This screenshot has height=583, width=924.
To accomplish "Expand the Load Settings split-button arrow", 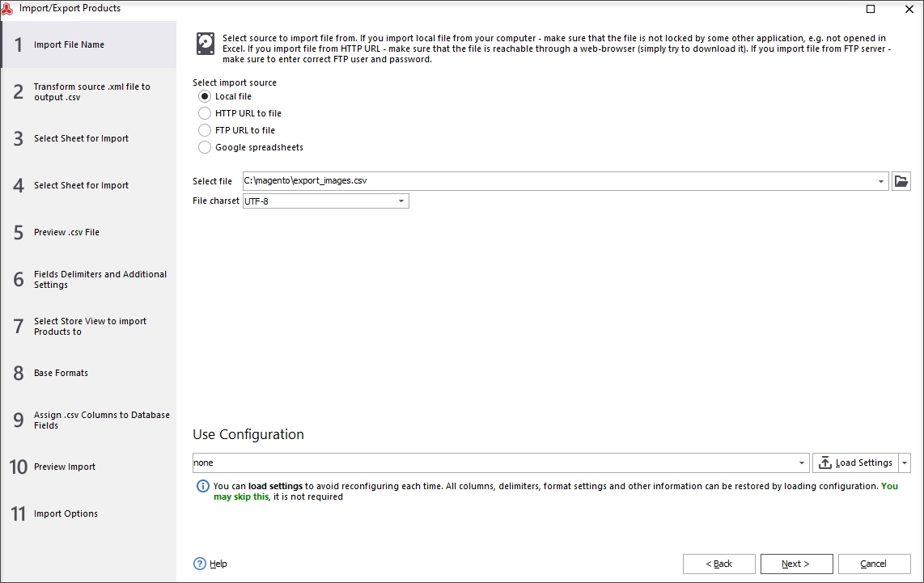I will click(905, 463).
